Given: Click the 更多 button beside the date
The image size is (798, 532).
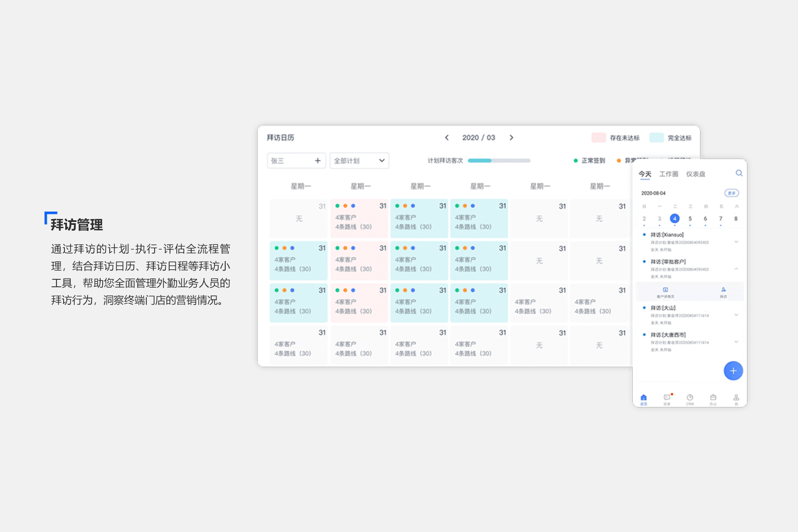Looking at the screenshot, I should [731, 193].
